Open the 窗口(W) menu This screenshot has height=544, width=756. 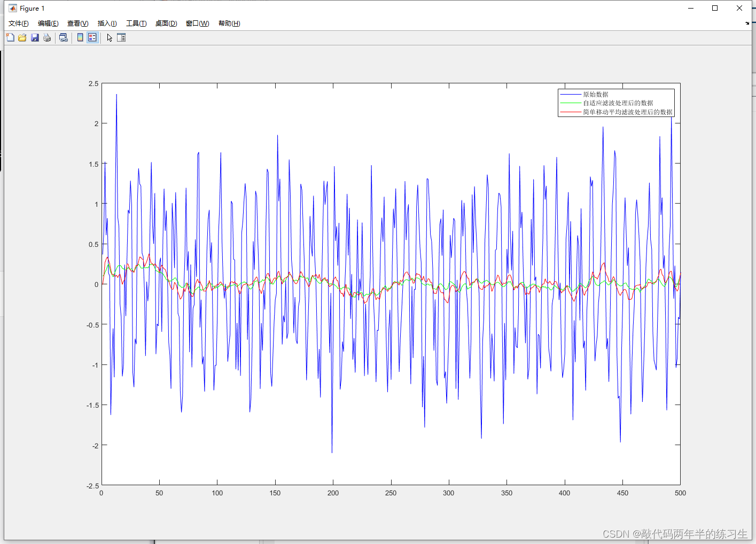click(x=197, y=24)
